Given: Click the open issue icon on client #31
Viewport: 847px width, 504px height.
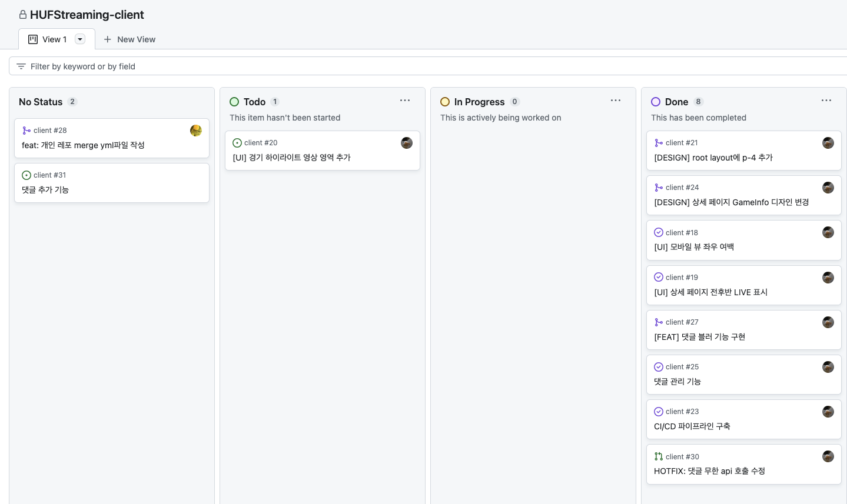Looking at the screenshot, I should pyautogui.click(x=26, y=175).
